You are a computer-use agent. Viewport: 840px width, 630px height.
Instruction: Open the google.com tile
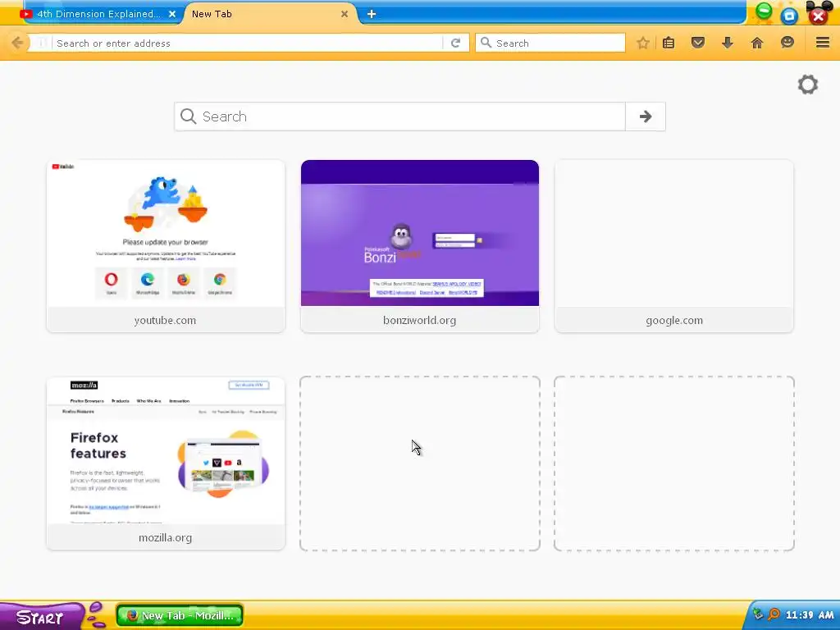pyautogui.click(x=674, y=246)
